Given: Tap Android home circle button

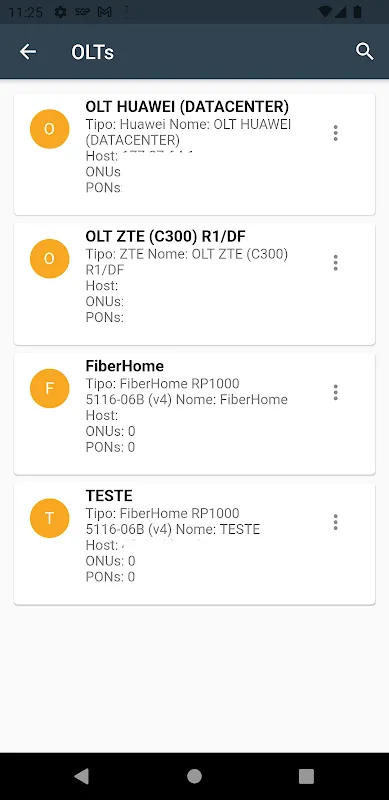Looking at the screenshot, I should (194, 776).
